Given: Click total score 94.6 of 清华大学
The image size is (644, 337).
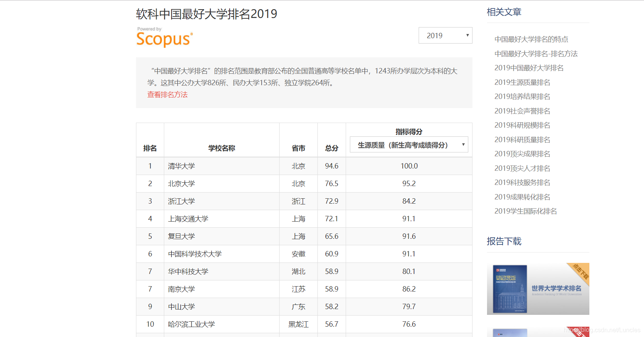Looking at the screenshot, I should click(x=332, y=166).
